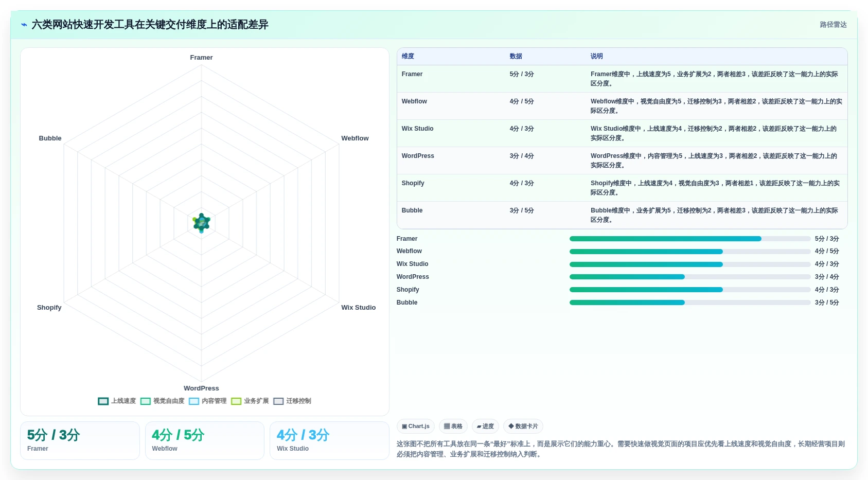Click the 数据卡片 tag chip
Screen dimensions: 868x480
523,426
